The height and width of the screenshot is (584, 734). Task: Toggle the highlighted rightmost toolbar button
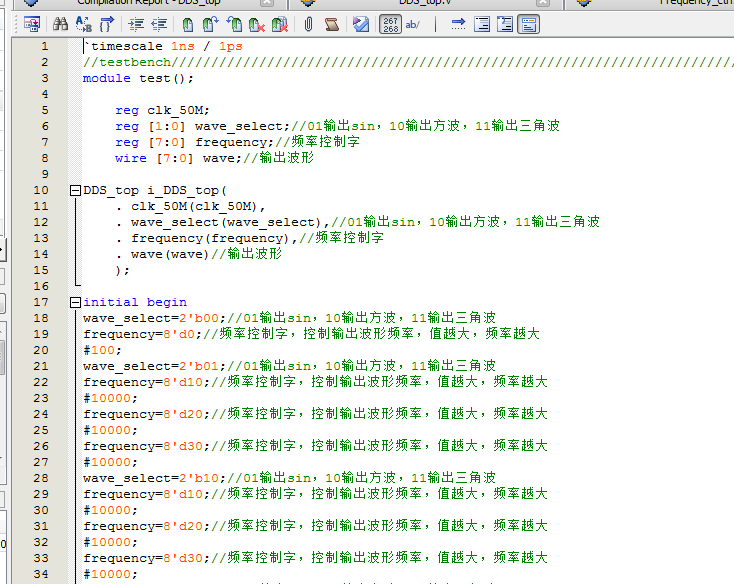[x=528, y=24]
